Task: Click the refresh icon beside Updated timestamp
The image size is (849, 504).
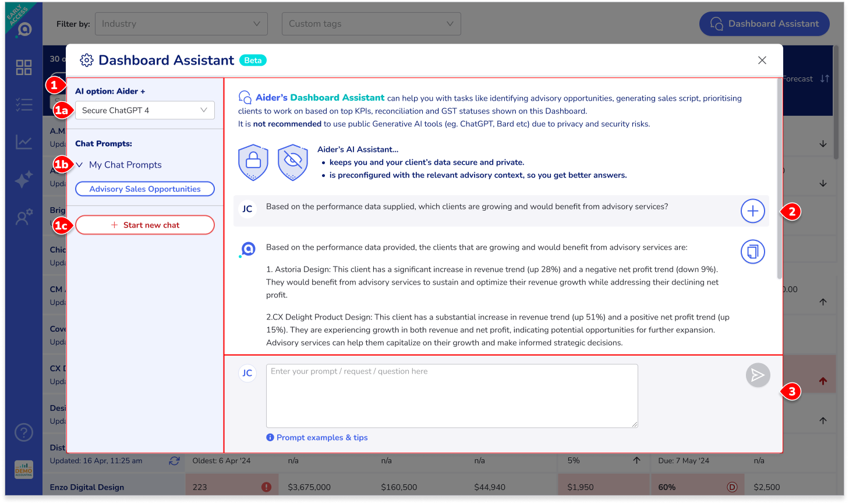Action: pos(174,461)
